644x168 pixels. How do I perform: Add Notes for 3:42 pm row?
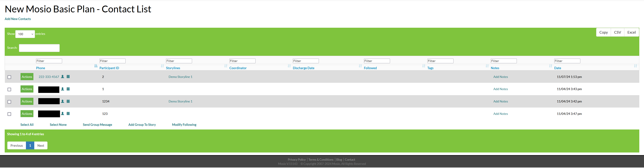pos(500,102)
